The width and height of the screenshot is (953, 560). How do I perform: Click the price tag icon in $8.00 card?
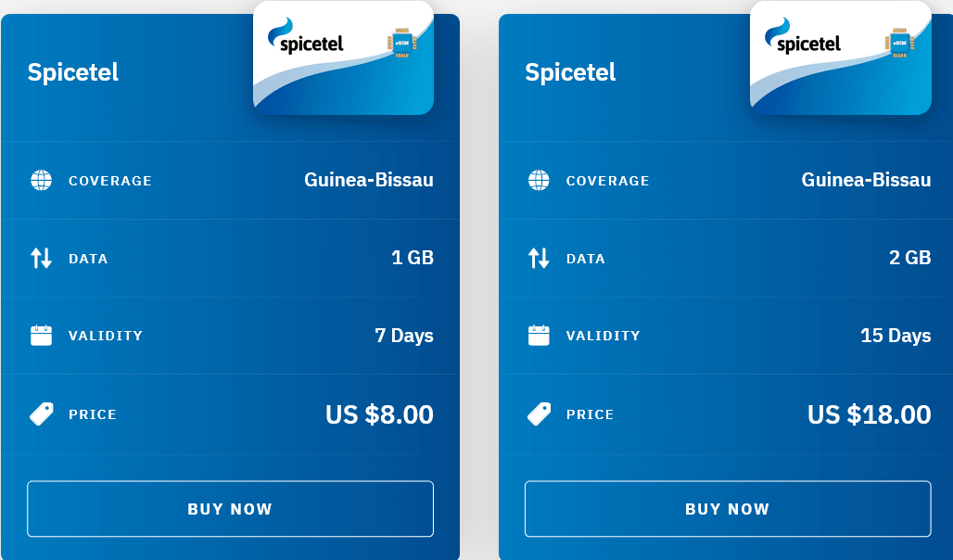pyautogui.click(x=42, y=414)
